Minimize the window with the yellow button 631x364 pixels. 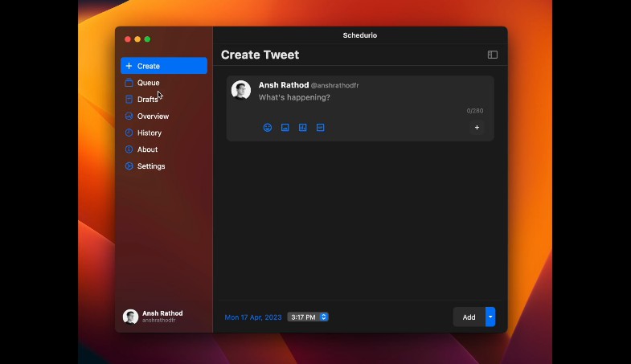click(137, 39)
